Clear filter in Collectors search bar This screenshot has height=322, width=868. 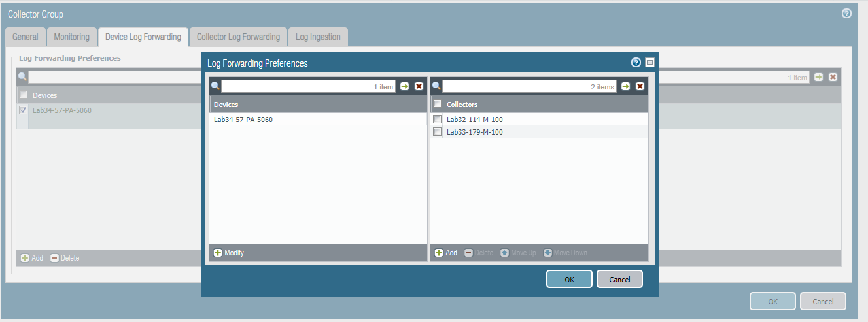pos(640,86)
